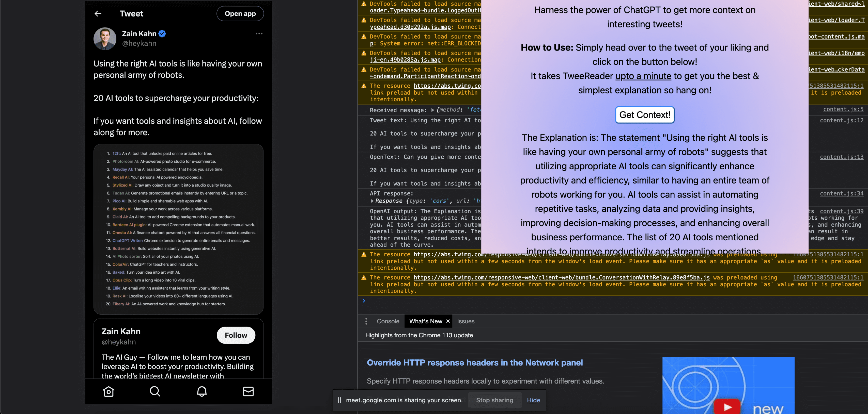
Task: Click the back arrow in Tweet header
Action: tap(98, 13)
